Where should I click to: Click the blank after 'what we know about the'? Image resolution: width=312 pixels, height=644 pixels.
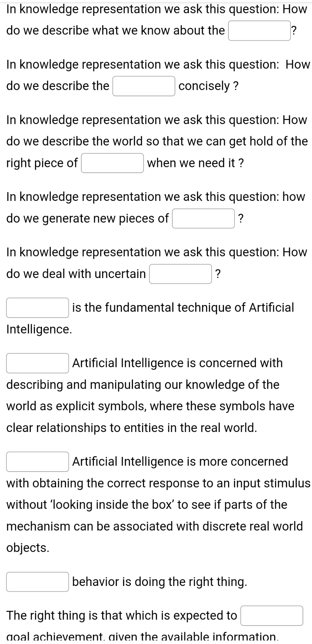(259, 32)
